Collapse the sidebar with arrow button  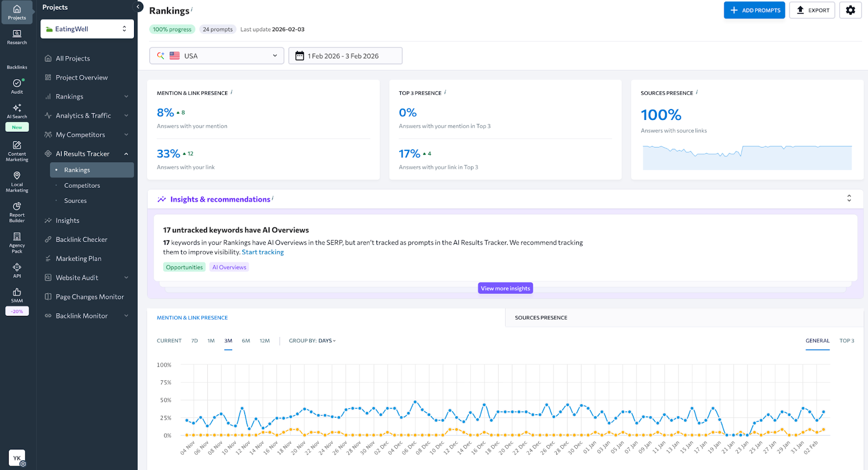pos(138,7)
